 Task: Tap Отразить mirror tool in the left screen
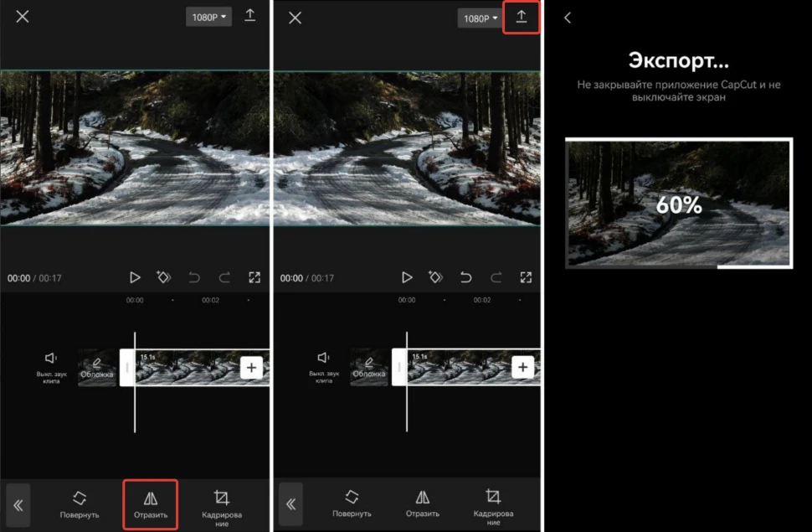pyautogui.click(x=151, y=504)
